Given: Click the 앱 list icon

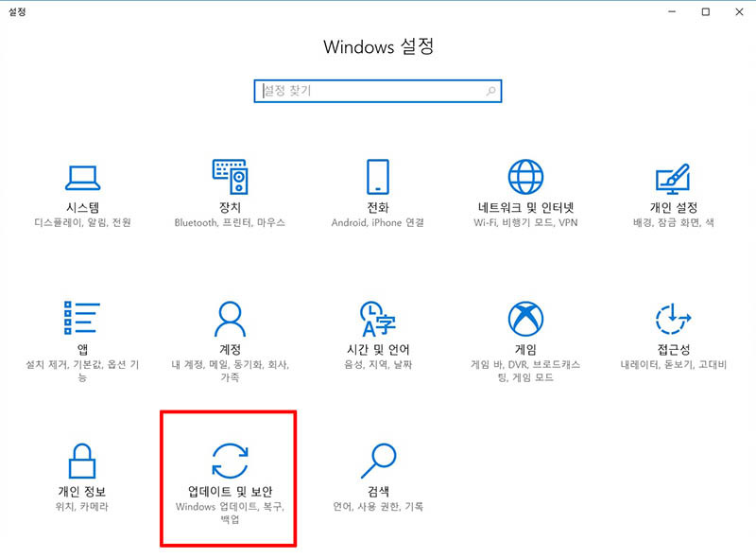Looking at the screenshot, I should pyautogui.click(x=82, y=320).
